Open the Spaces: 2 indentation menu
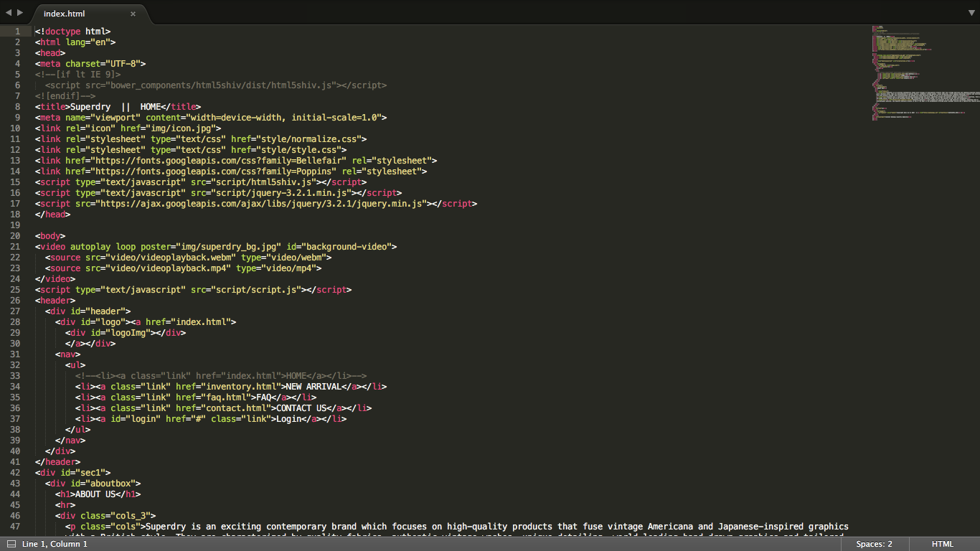Screen dimensions: 980x551 (874, 544)
